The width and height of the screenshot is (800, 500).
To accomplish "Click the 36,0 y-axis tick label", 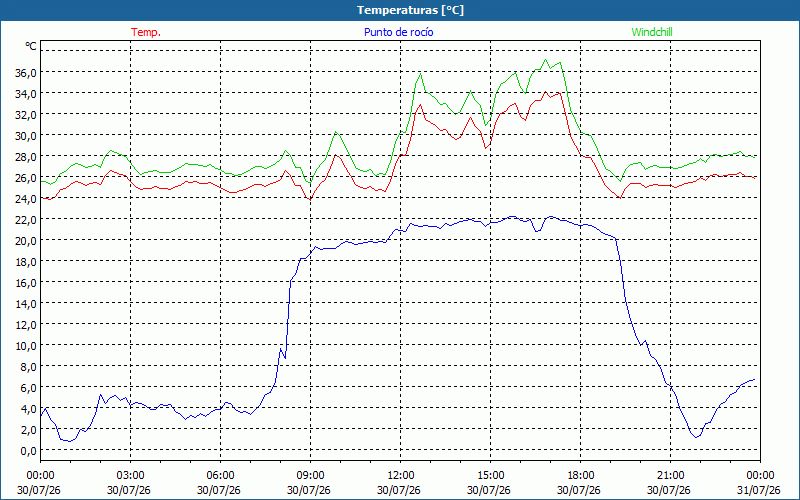I will pyautogui.click(x=26, y=72).
